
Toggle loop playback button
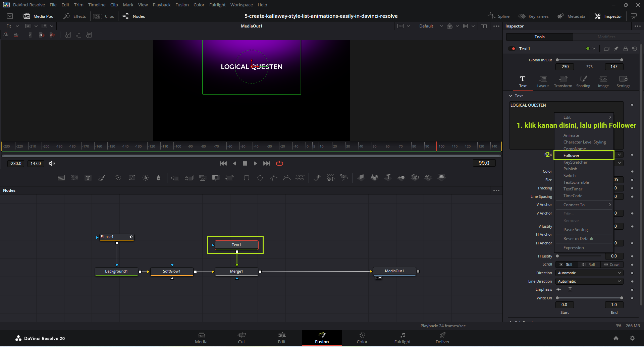pyautogui.click(x=279, y=164)
